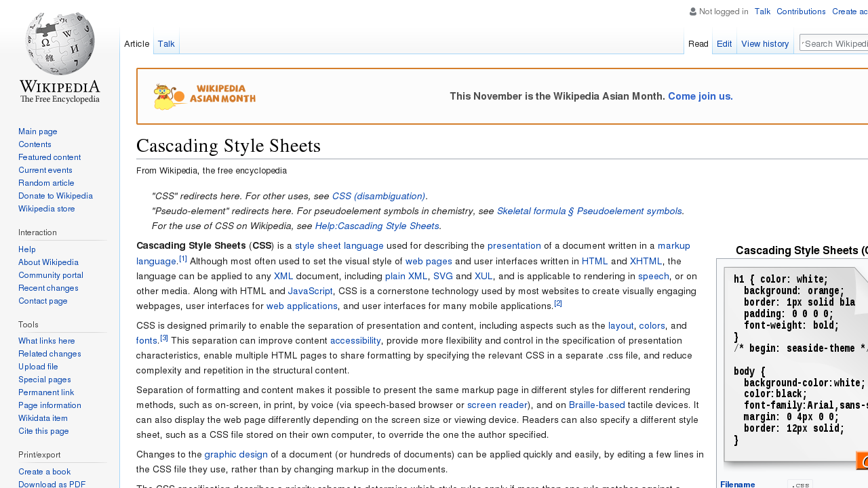Image resolution: width=868 pixels, height=488 pixels.
Task: Open Featured content link
Action: pos(50,157)
